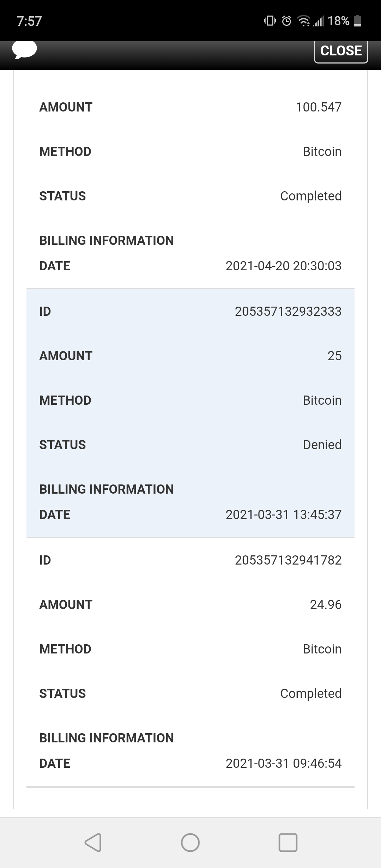Tap battery icon in status bar
381x868 pixels.
point(357,21)
